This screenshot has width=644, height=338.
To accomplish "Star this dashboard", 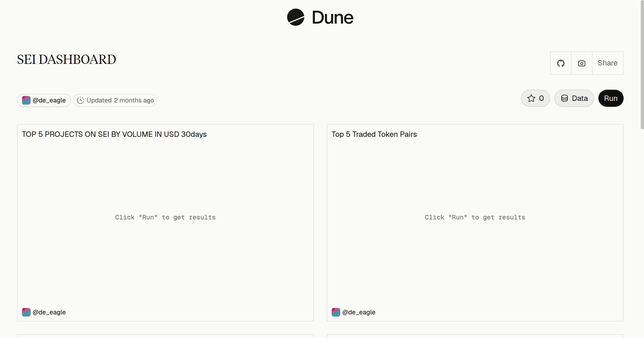I will [x=535, y=98].
